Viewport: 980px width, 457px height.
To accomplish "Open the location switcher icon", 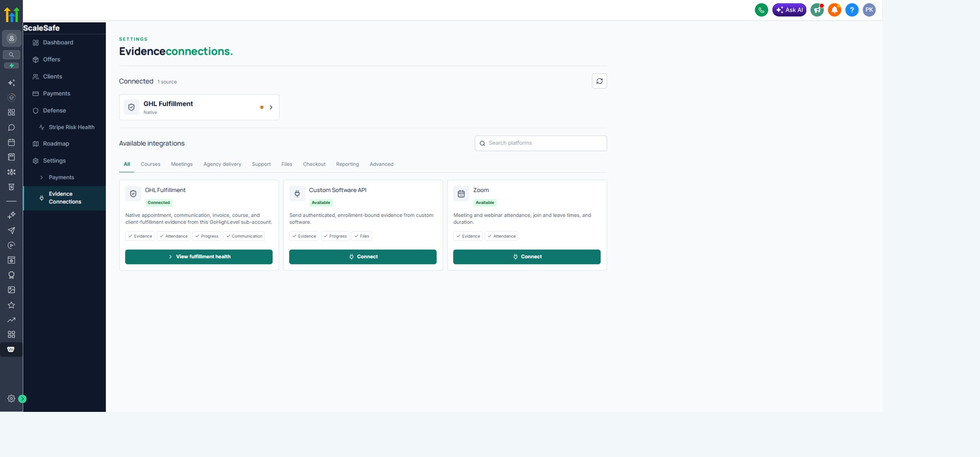I will 12,38.
